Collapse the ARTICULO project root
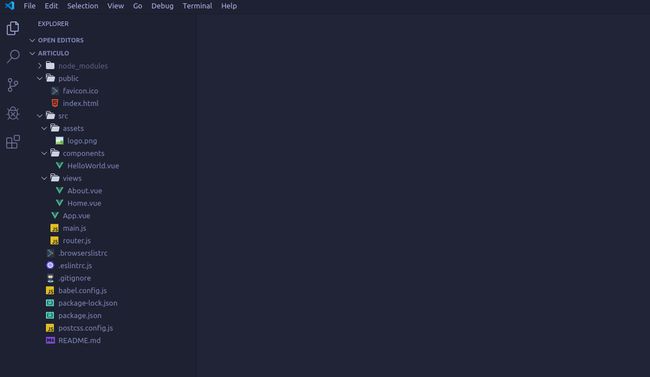650x377 pixels. 32,53
